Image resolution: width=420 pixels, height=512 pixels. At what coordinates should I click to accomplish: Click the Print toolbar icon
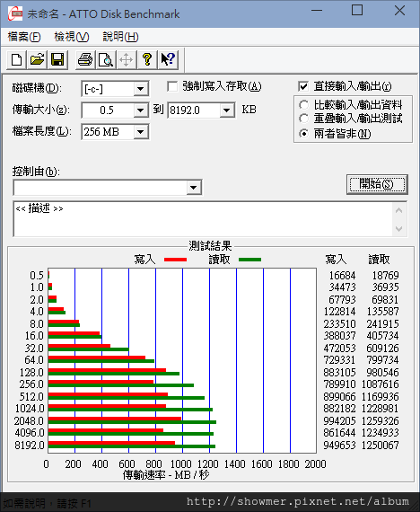(x=85, y=60)
